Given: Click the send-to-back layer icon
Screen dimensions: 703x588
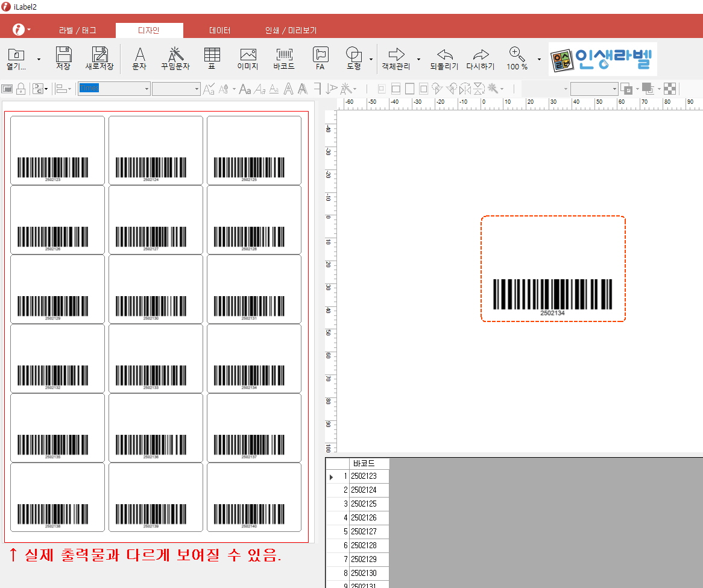Looking at the screenshot, I should (648, 89).
